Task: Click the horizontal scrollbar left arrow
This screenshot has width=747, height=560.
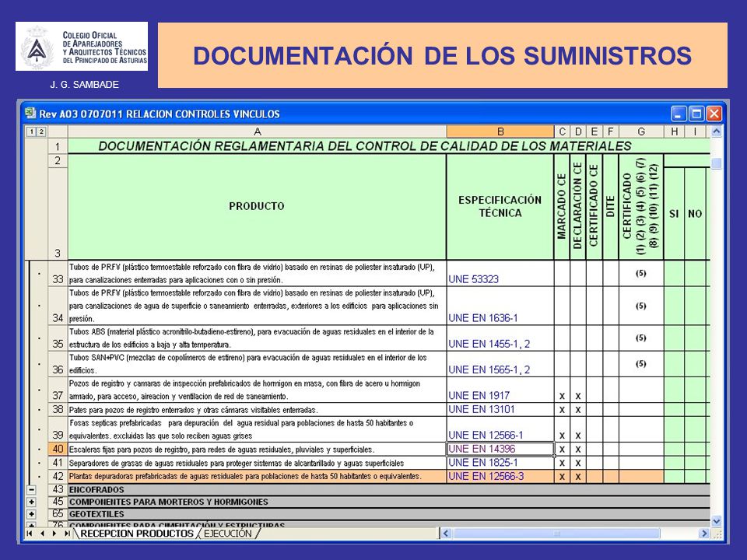Action: (x=446, y=534)
